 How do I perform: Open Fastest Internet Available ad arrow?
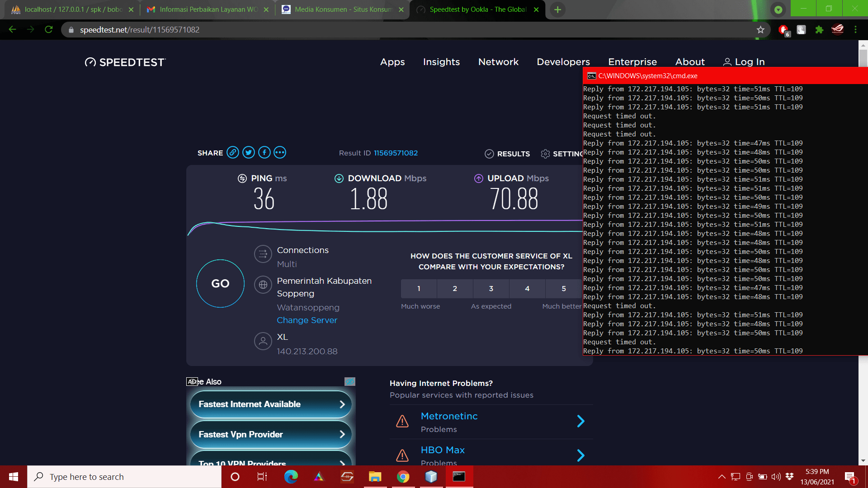(x=342, y=404)
